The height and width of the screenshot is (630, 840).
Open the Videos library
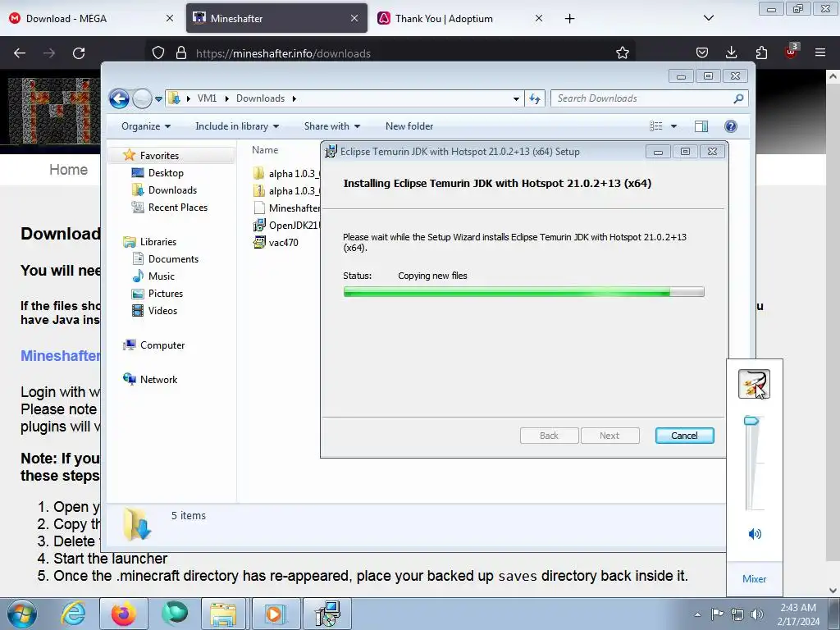(162, 311)
